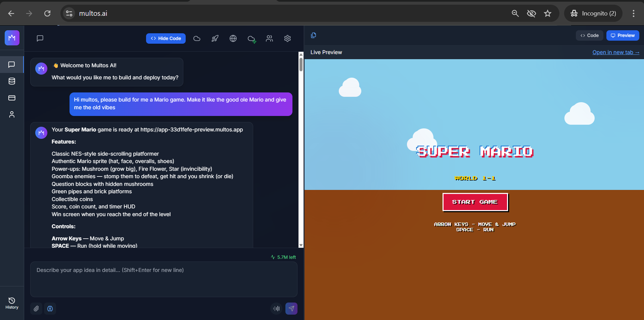
Task: Open the site info icon in the address bar
Action: [69, 13]
